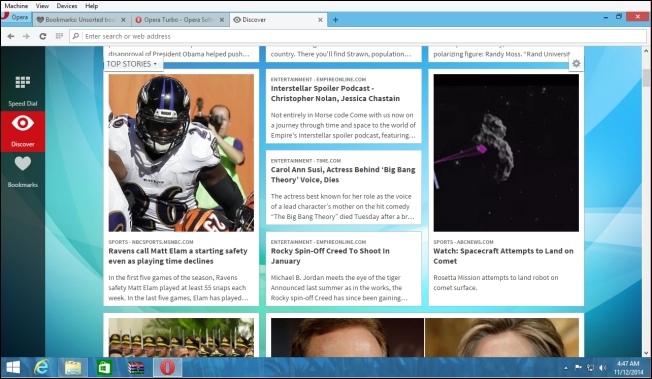Open the View menu
This screenshot has height=379, width=652.
click(x=42, y=6)
